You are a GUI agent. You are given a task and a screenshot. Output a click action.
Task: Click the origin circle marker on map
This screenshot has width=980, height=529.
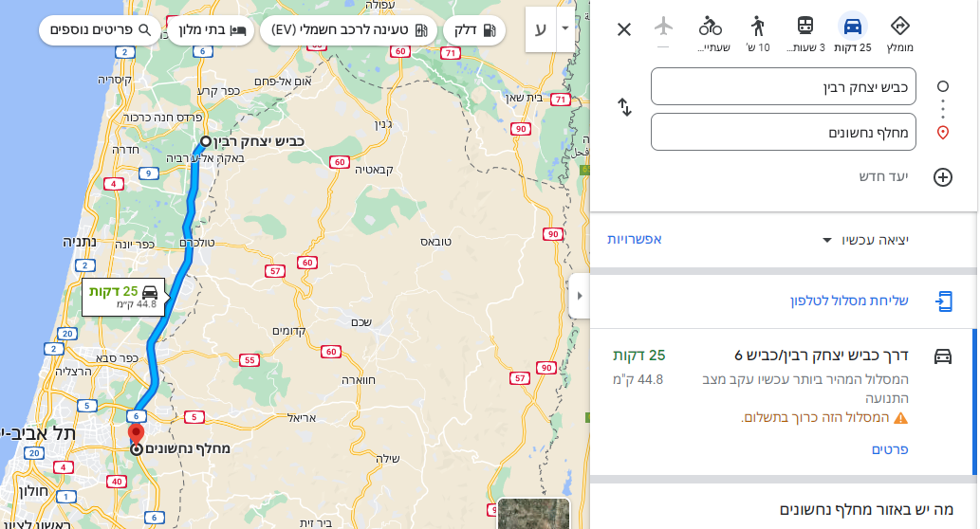[x=206, y=141]
